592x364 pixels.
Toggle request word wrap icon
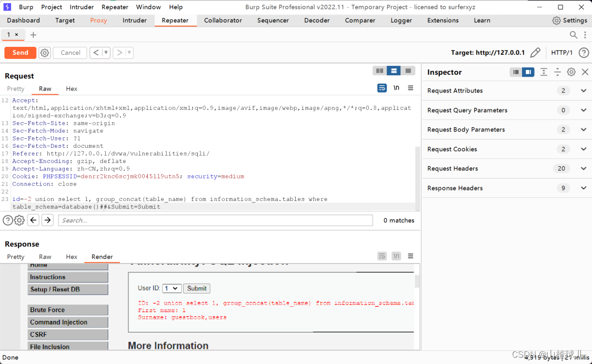click(382, 88)
